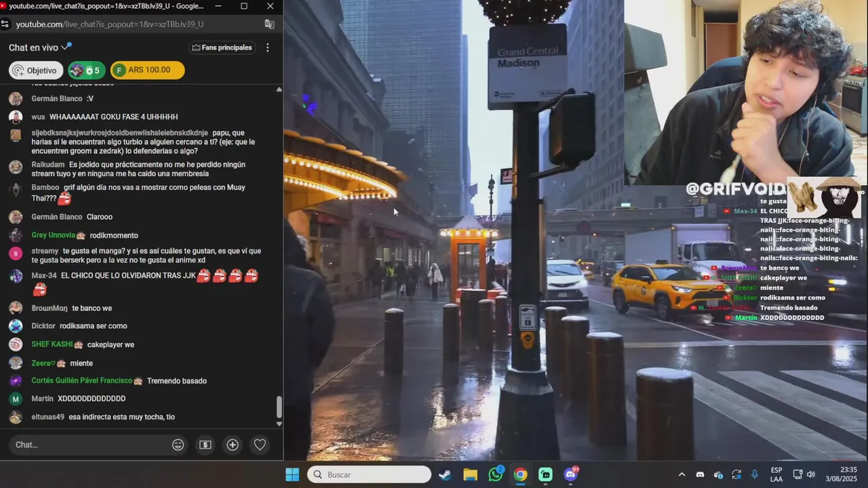868x488 pixels.
Task: Click the OneDrive cloud tray icon
Action: (718, 474)
